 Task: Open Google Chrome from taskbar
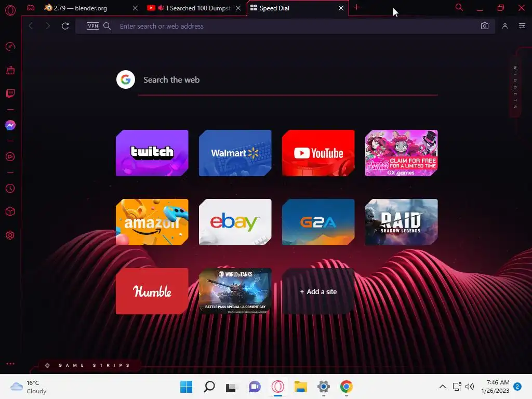point(347,387)
